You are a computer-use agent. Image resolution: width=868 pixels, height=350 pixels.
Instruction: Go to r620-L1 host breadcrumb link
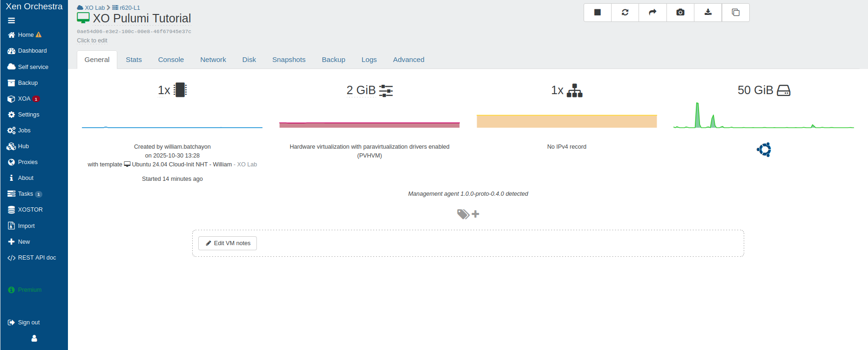pyautogui.click(x=129, y=8)
